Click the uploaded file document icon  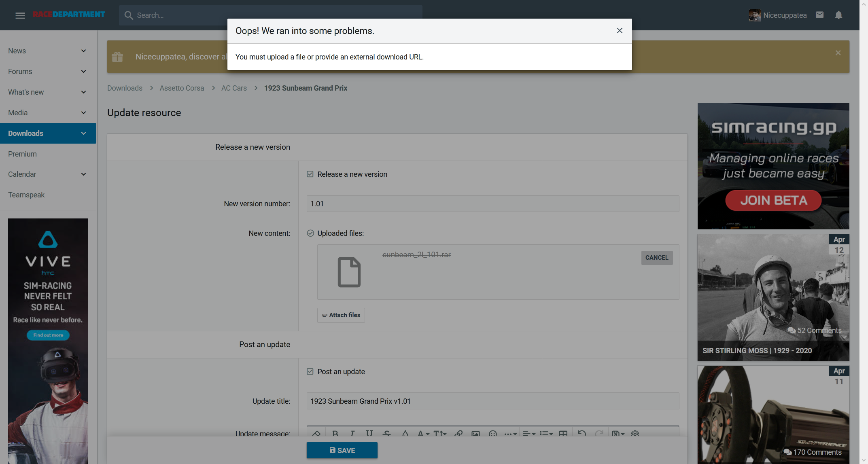point(349,272)
